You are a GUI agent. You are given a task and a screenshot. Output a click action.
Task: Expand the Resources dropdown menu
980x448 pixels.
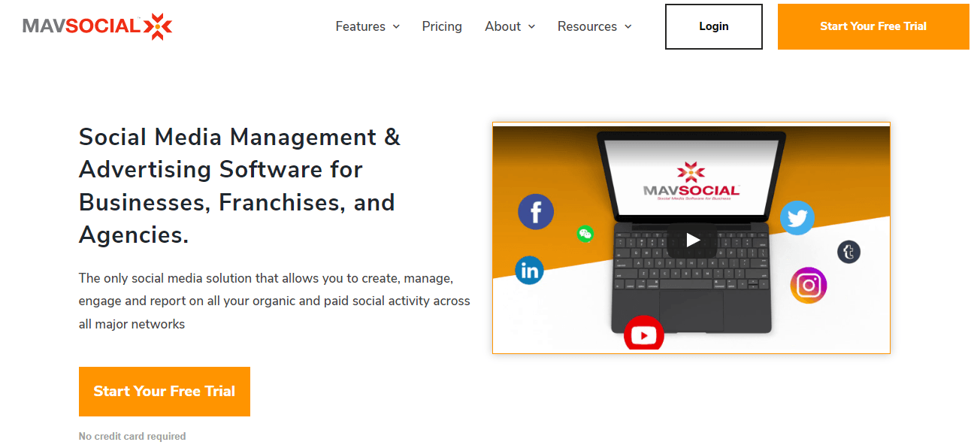pos(594,26)
